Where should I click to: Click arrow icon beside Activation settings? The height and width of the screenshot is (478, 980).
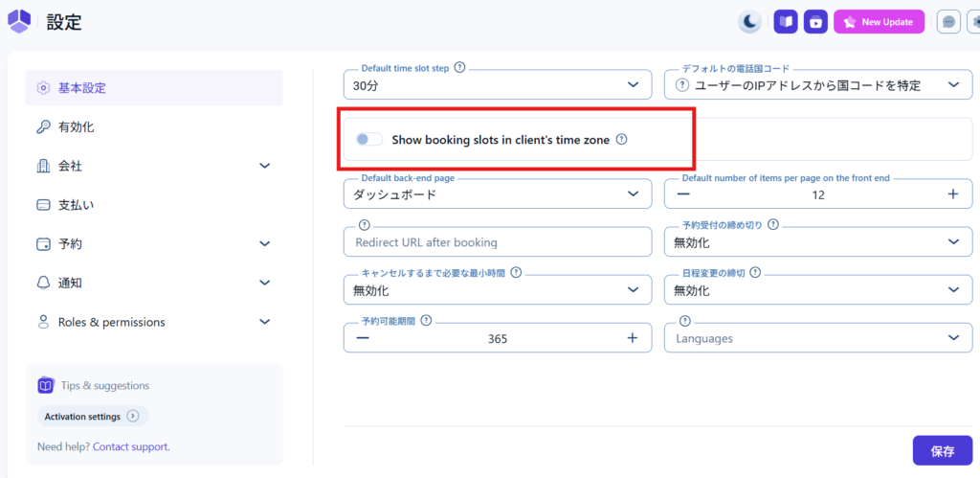133,417
